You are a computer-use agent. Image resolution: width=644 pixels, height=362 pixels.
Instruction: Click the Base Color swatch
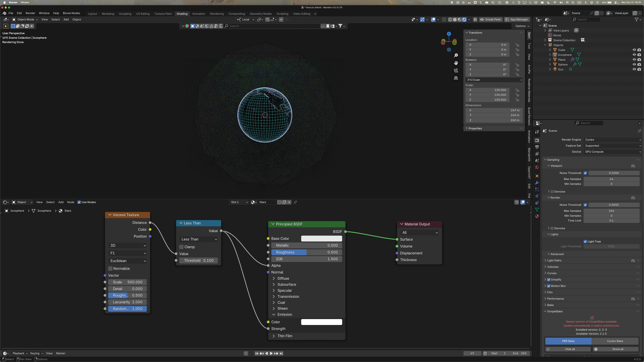[321, 239]
